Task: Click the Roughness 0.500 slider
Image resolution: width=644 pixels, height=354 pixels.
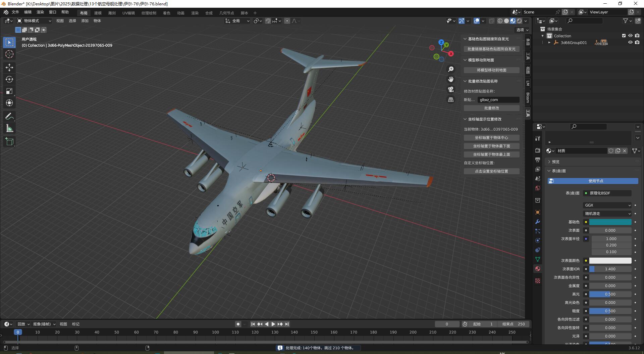Action: tap(610, 311)
